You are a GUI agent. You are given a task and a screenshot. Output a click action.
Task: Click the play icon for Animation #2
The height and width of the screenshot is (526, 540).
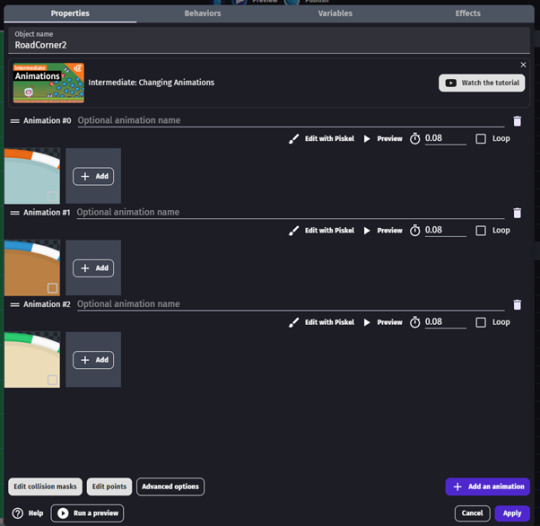click(367, 322)
